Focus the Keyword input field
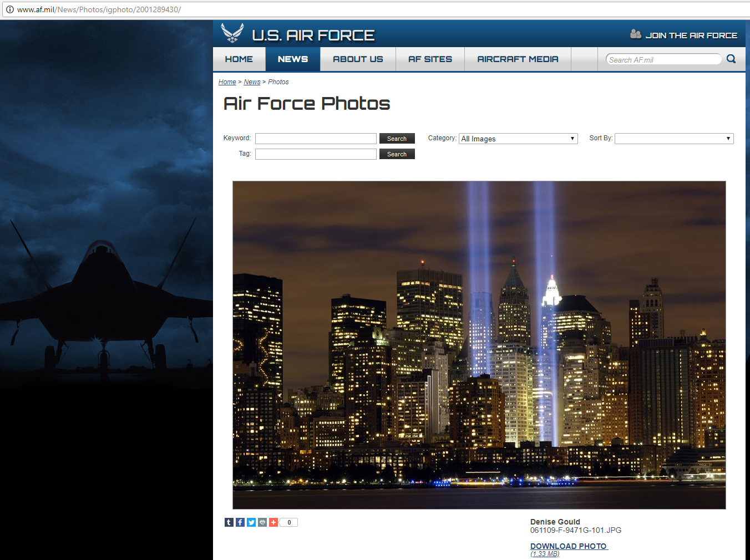 (x=316, y=139)
